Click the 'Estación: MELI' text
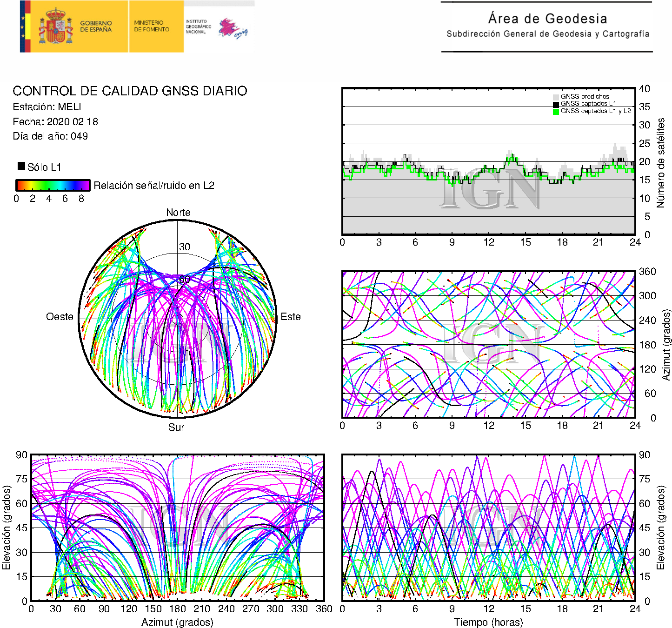672x628 pixels. (47, 107)
